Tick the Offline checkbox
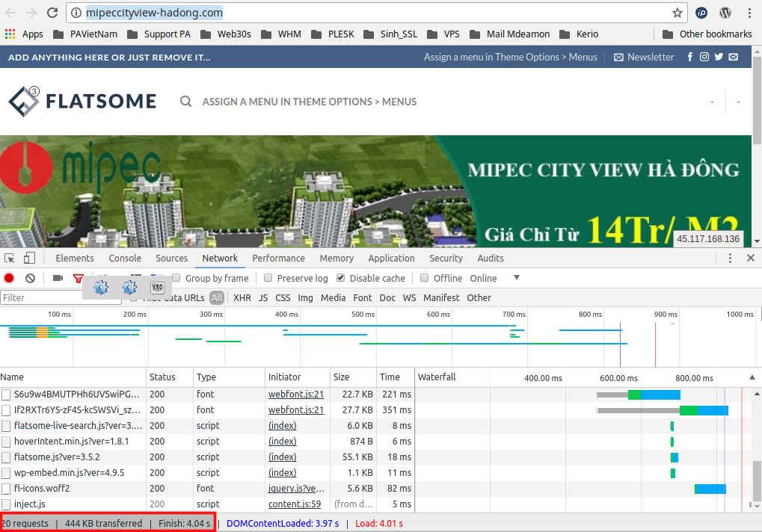 click(424, 278)
